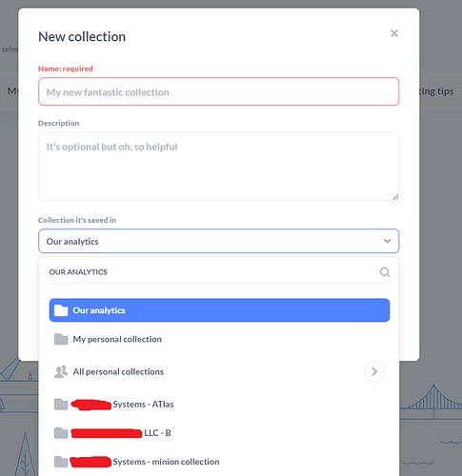462x476 pixels.
Task: Expand All personal collections with chevron arrow
Action: pyautogui.click(x=374, y=371)
